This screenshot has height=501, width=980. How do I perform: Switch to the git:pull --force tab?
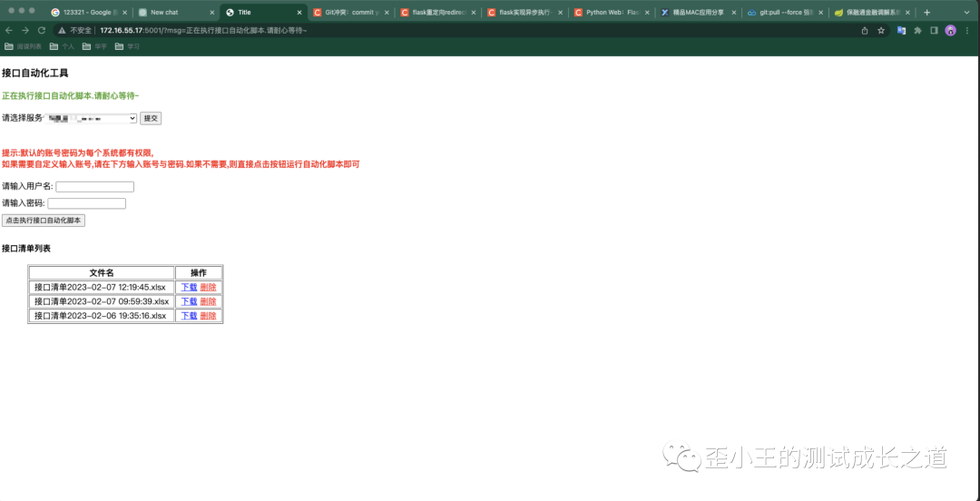pos(784,12)
